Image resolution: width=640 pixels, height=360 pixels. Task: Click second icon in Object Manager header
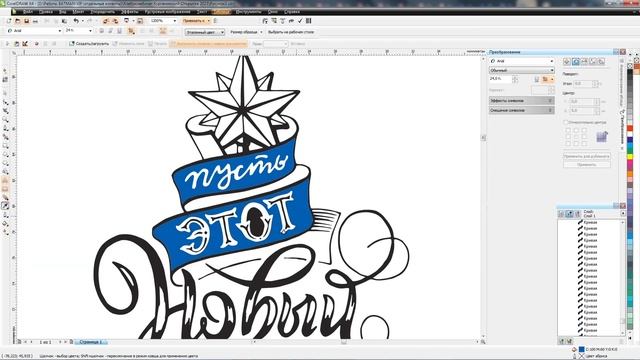569,214
